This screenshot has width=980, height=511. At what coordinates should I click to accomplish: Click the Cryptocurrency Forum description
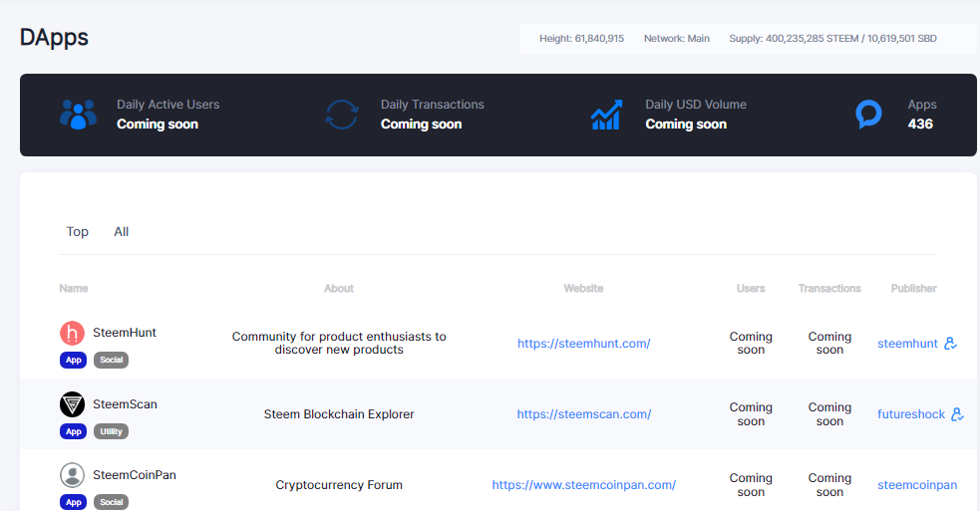point(339,485)
